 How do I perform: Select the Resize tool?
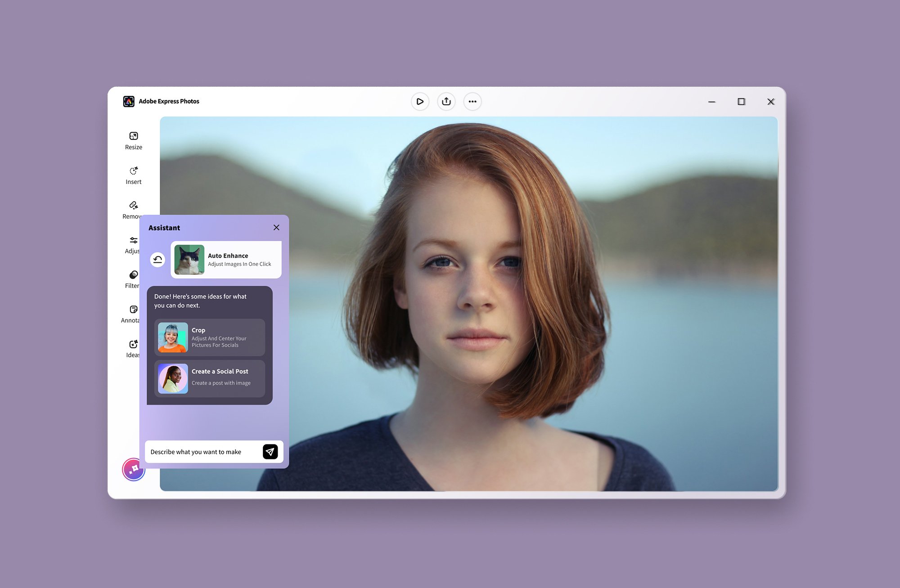tap(133, 140)
